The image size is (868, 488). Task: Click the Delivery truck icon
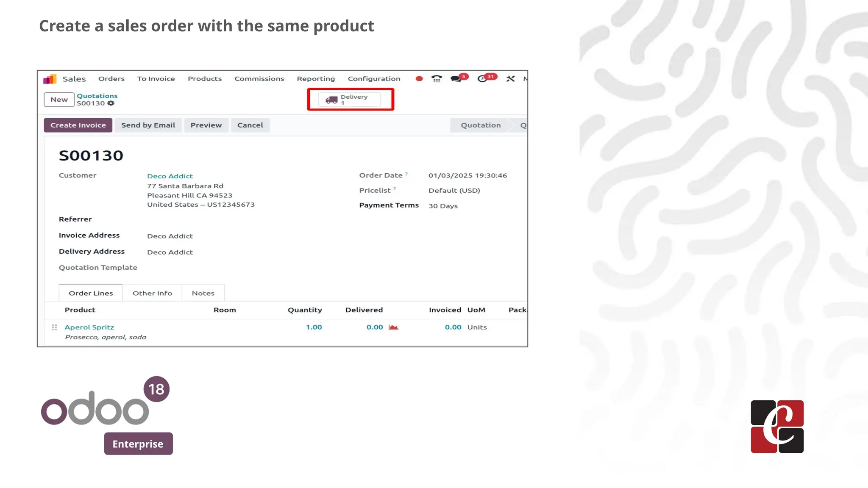coord(331,100)
